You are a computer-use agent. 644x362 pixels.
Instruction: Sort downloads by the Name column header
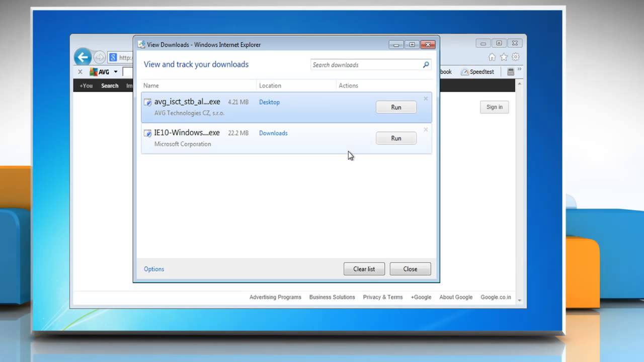click(x=151, y=85)
